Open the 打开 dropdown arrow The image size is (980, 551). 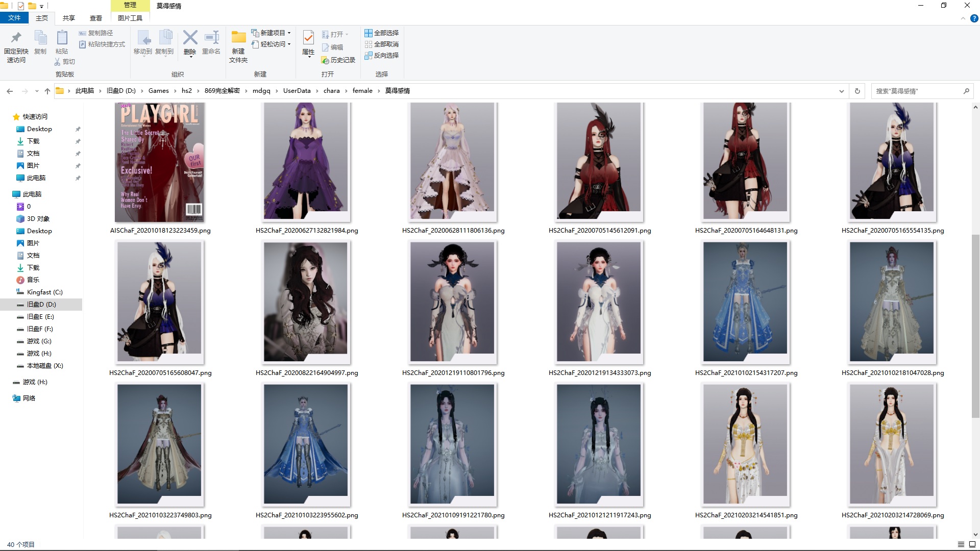point(347,35)
